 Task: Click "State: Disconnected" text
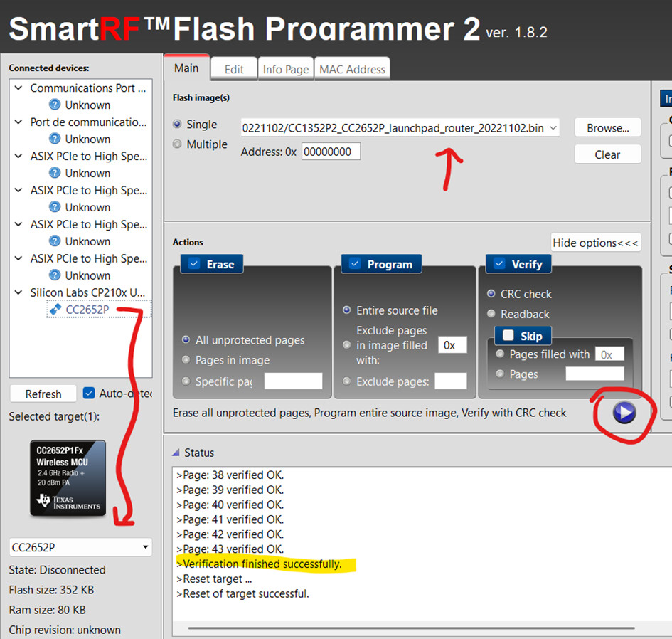[58, 569]
